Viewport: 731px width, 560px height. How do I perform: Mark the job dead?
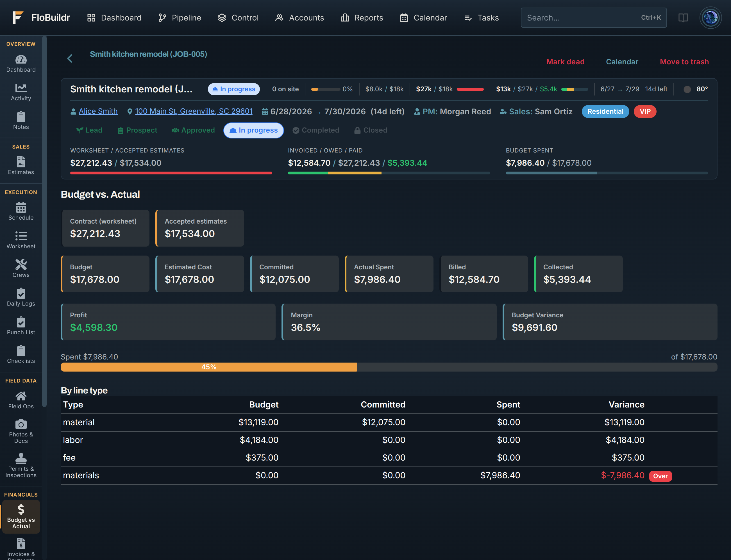click(565, 62)
